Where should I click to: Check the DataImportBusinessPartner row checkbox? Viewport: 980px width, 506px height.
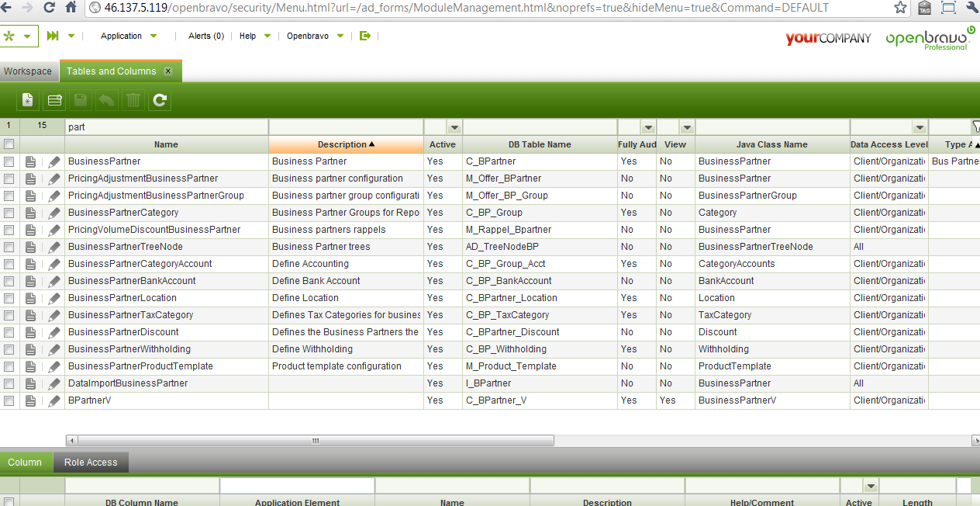click(x=9, y=383)
